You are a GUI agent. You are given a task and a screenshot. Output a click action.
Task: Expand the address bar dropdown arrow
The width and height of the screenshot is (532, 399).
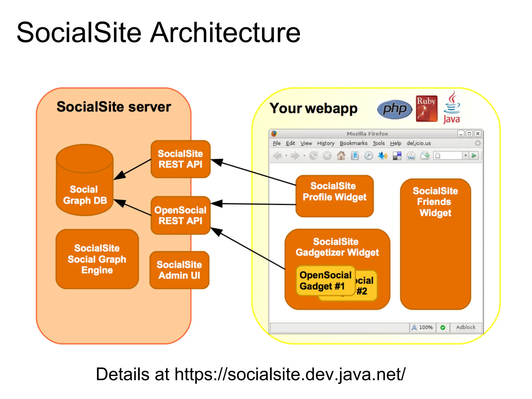(x=465, y=156)
